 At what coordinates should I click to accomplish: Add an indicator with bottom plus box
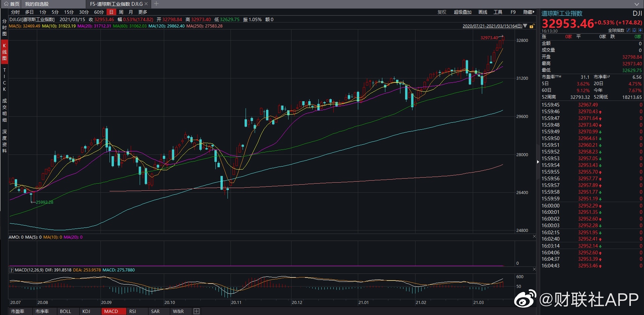(x=197, y=311)
